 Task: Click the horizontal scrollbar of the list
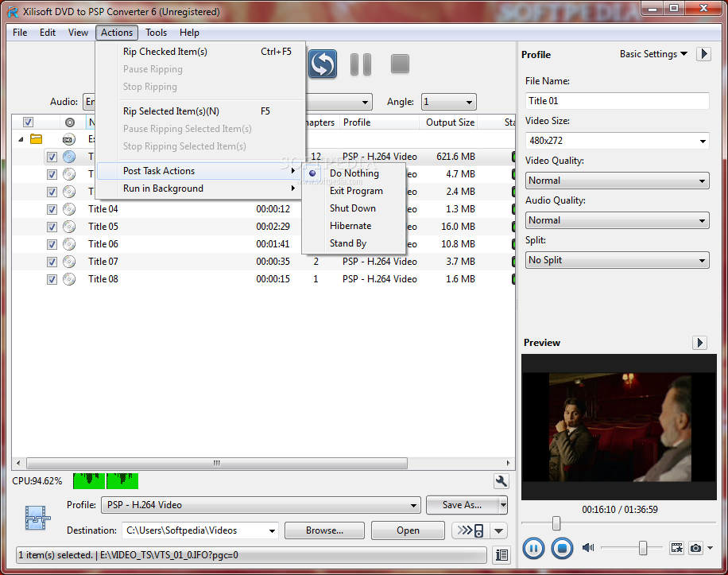217,463
